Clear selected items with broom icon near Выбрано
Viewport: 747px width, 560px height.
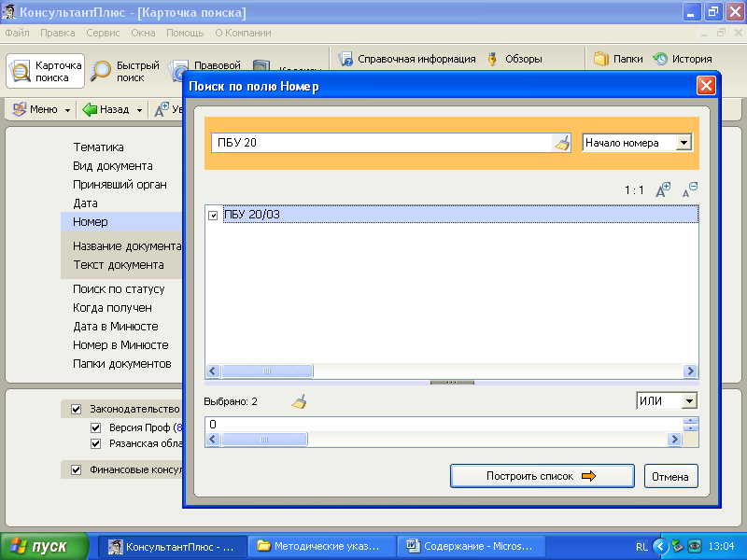click(x=299, y=402)
